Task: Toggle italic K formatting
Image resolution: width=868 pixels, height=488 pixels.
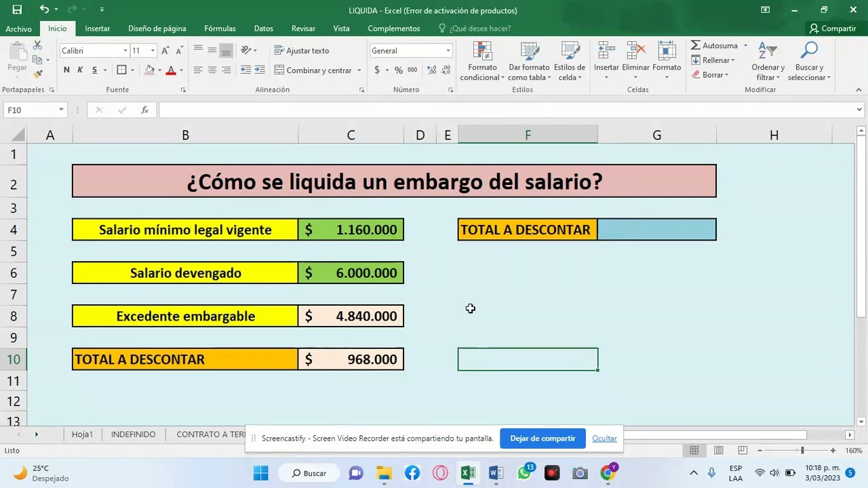Action: click(80, 70)
